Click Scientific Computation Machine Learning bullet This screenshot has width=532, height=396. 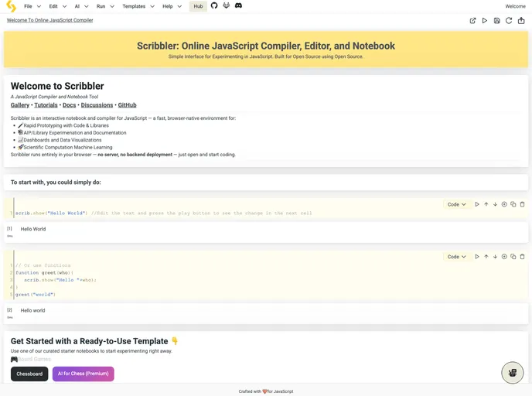click(x=65, y=147)
